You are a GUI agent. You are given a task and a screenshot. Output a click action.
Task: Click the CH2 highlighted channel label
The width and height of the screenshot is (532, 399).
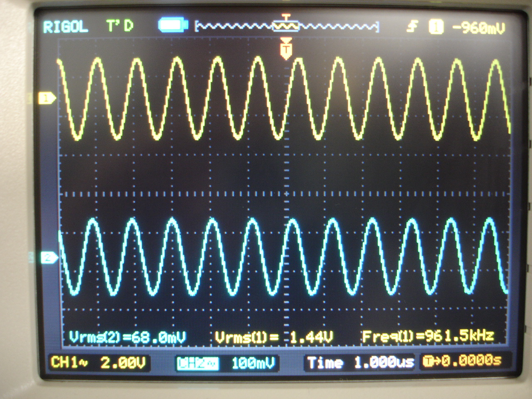coord(198,364)
